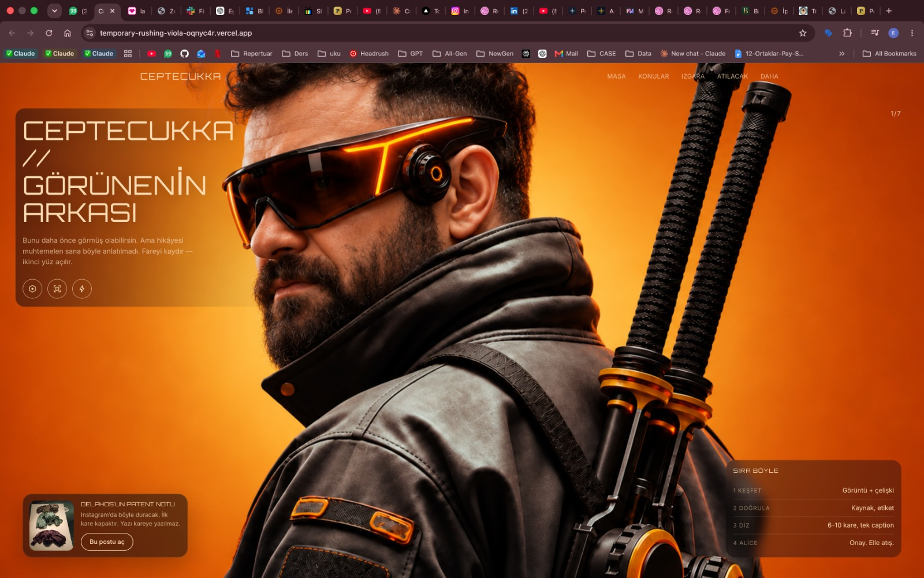
Task: Switch to the Instagram browser tab
Action: click(460, 10)
